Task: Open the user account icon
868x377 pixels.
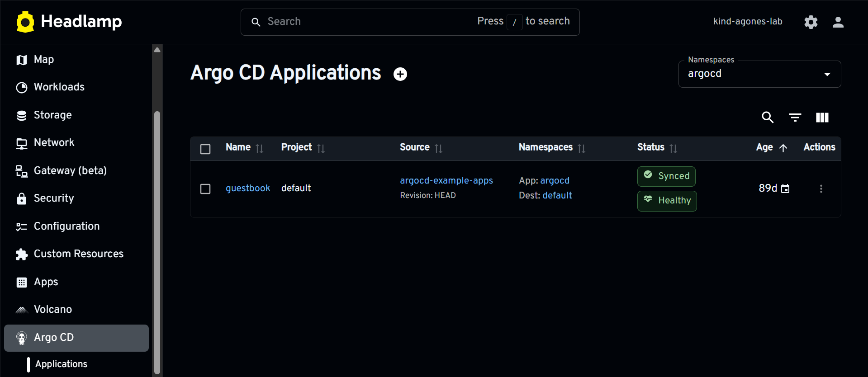Action: (838, 22)
